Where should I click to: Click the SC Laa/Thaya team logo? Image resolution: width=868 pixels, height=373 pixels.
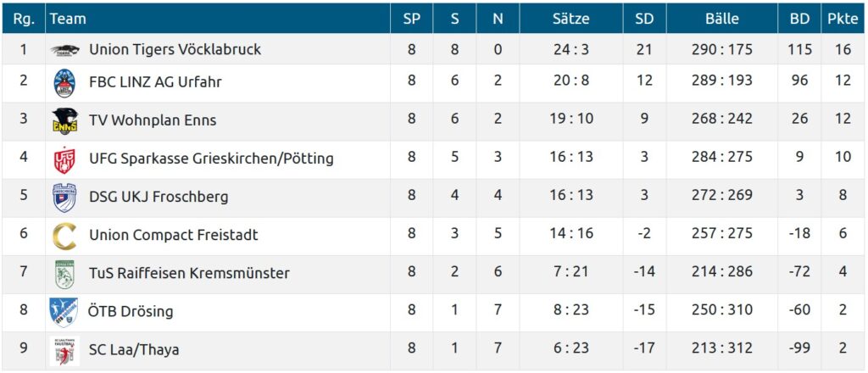point(64,349)
